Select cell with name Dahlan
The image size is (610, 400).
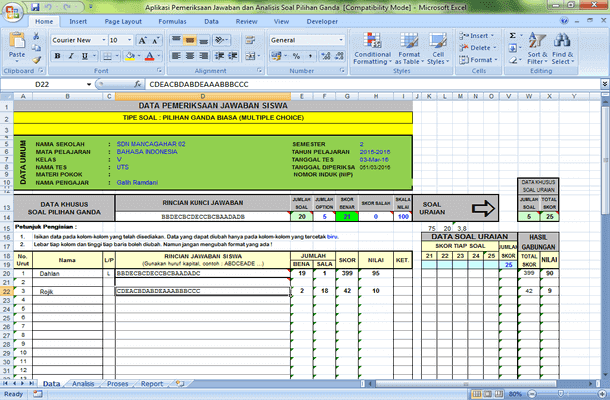click(x=67, y=274)
